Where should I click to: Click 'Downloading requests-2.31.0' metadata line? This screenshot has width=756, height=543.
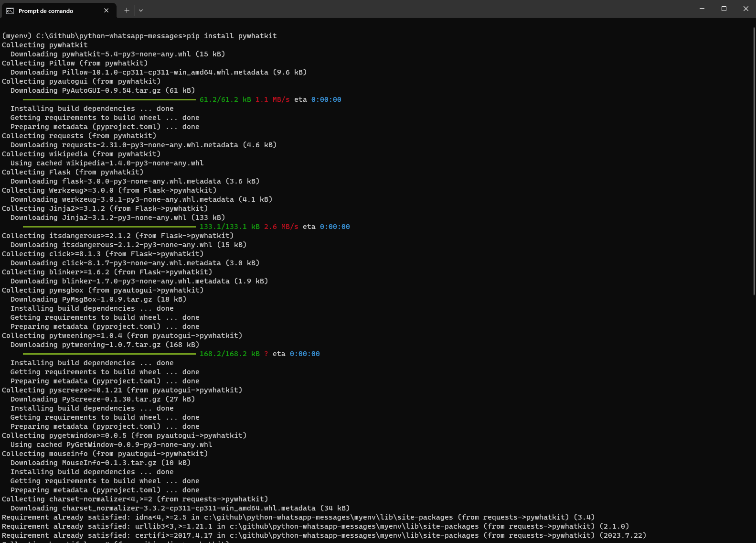point(143,145)
